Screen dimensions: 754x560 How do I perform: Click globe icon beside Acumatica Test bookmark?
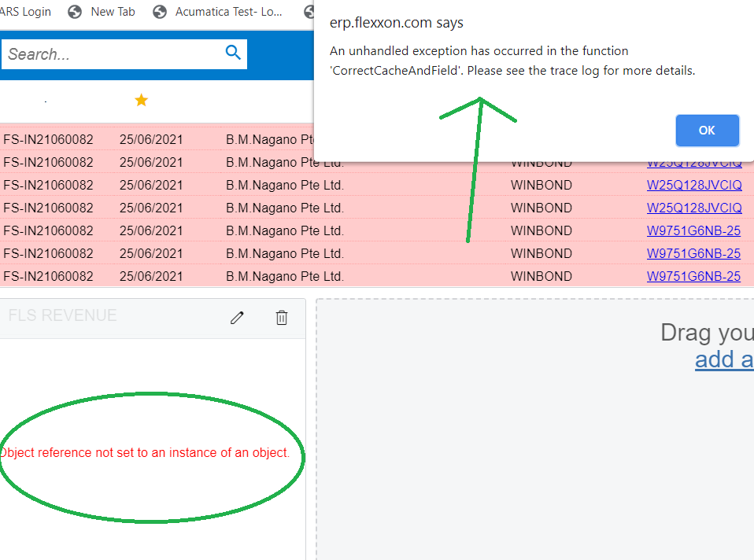click(x=160, y=12)
